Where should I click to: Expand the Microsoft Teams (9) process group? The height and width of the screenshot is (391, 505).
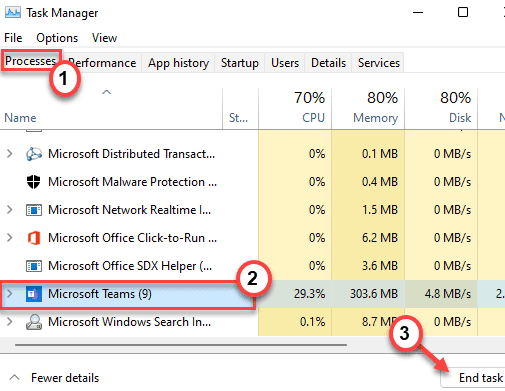10,294
